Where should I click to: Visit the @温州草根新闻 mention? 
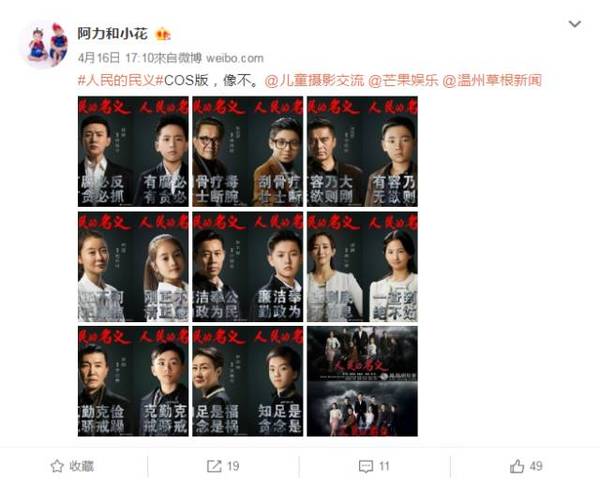click(492, 81)
